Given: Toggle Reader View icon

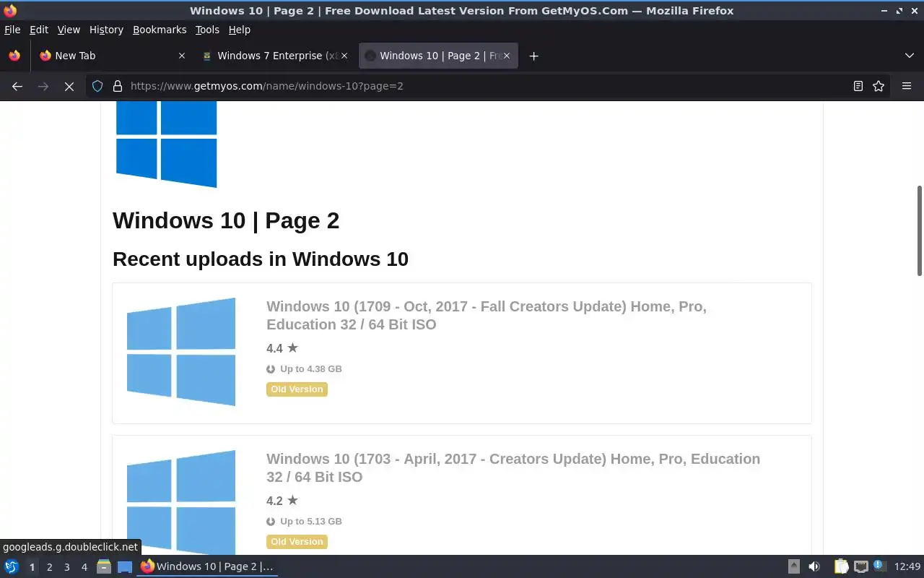Looking at the screenshot, I should point(858,86).
